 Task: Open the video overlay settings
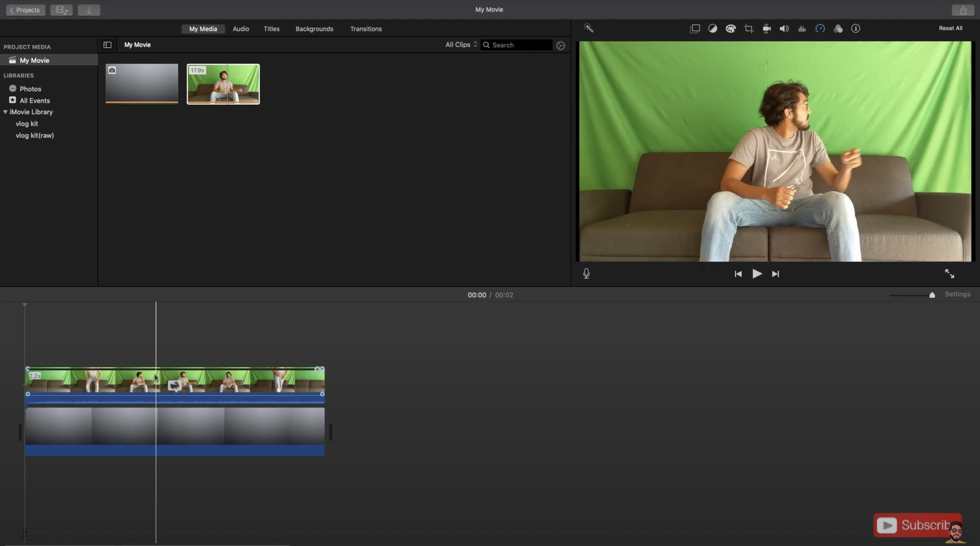pyautogui.click(x=695, y=29)
